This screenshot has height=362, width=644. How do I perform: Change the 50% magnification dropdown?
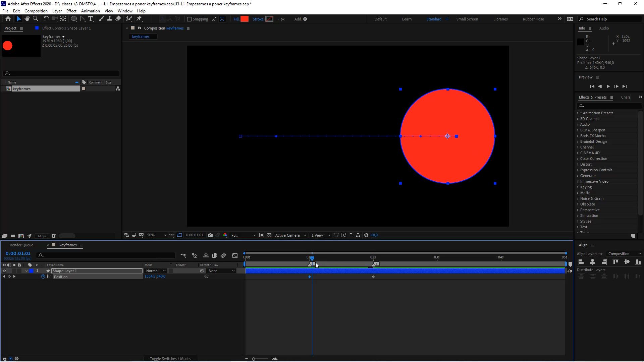click(156, 235)
